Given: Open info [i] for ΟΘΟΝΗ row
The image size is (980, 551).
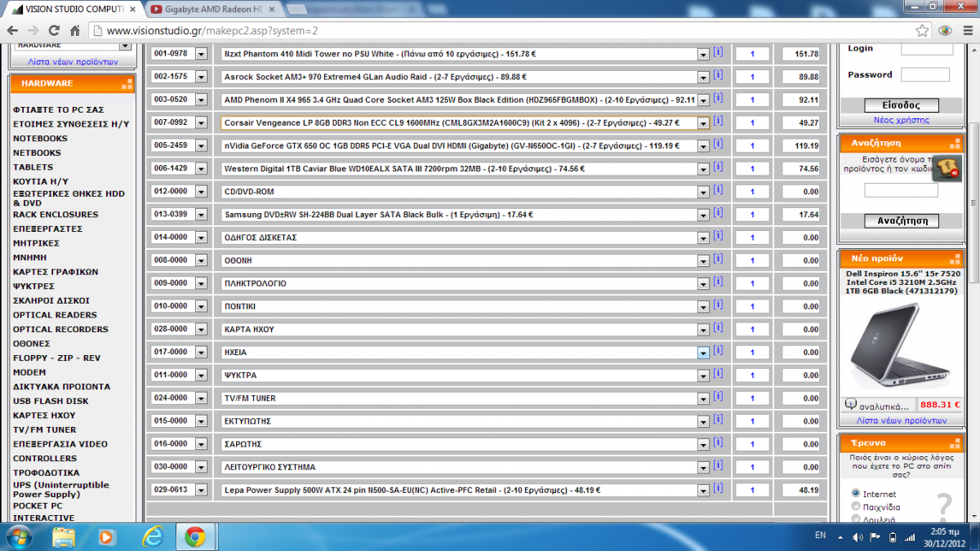Looking at the screenshot, I should (x=718, y=258).
